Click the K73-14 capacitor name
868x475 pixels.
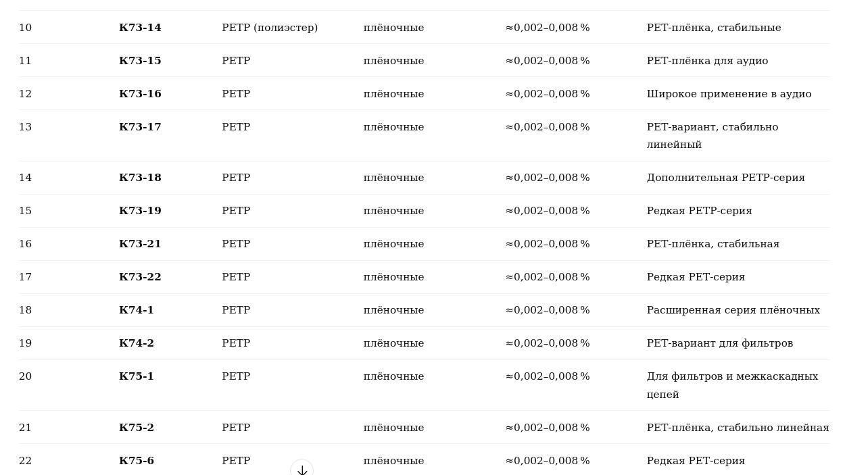click(x=140, y=28)
